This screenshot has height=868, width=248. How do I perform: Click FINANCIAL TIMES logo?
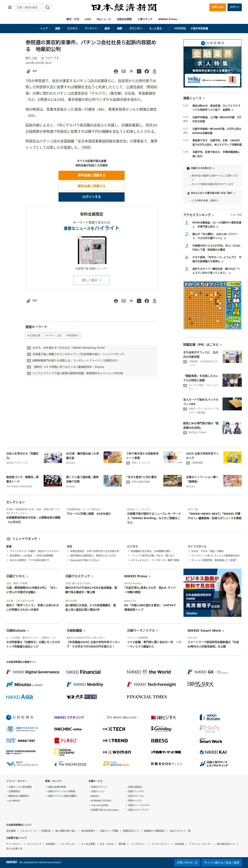pos(147,697)
